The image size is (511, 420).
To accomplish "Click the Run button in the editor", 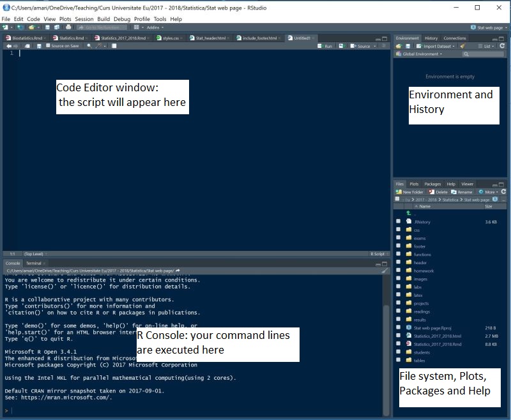I will tap(325, 46).
